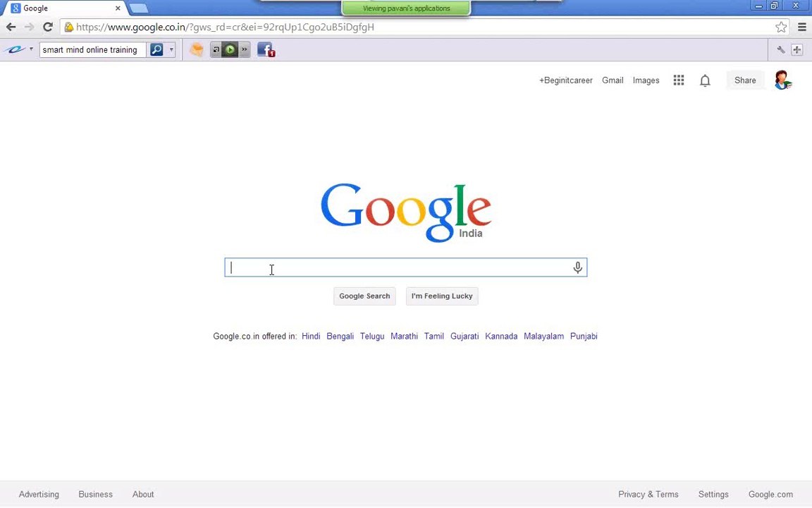
Task: Click the I'm Feeling Lucky button
Action: point(442,296)
